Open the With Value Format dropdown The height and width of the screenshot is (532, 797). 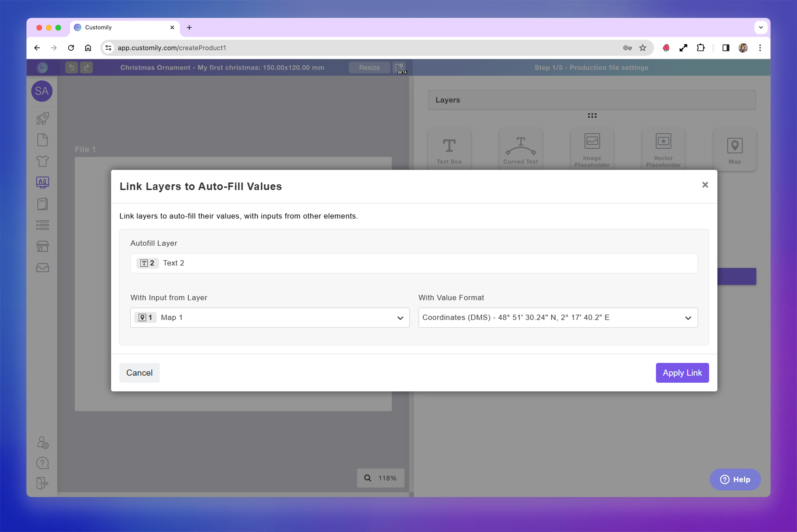pyautogui.click(x=558, y=318)
